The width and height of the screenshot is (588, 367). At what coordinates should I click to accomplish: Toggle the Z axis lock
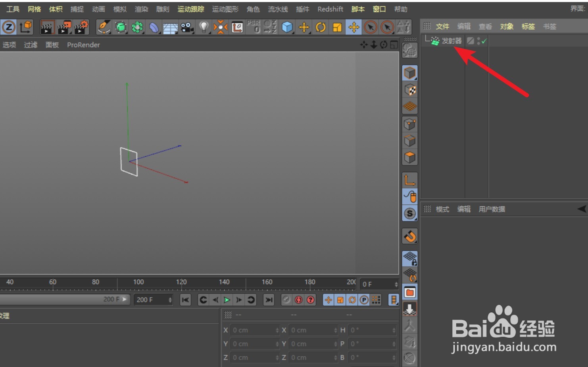click(x=9, y=27)
